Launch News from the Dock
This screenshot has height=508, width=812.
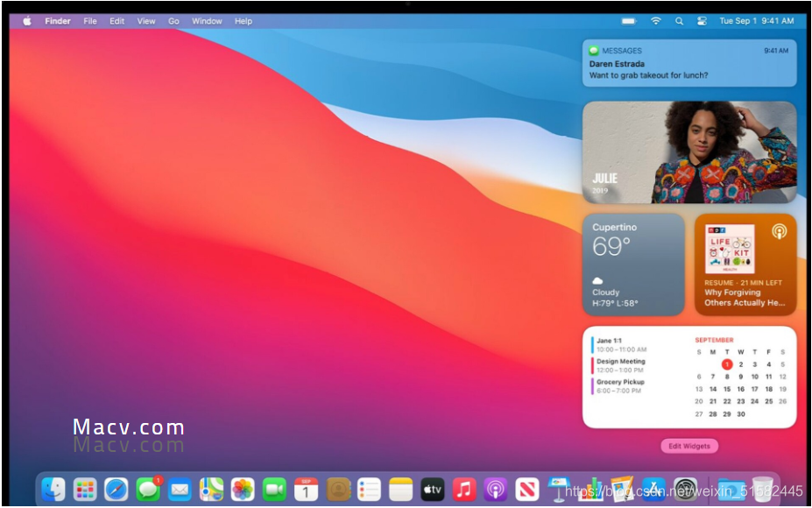pos(527,489)
